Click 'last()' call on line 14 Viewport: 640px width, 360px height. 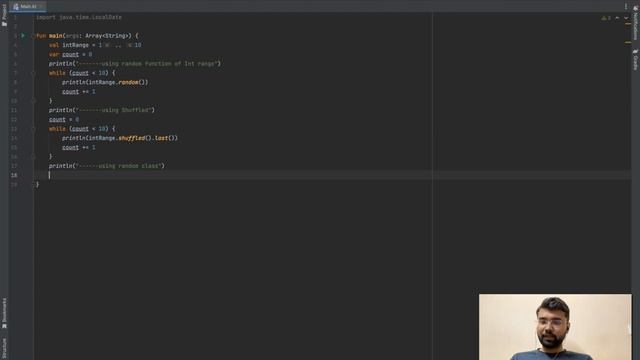166,138
